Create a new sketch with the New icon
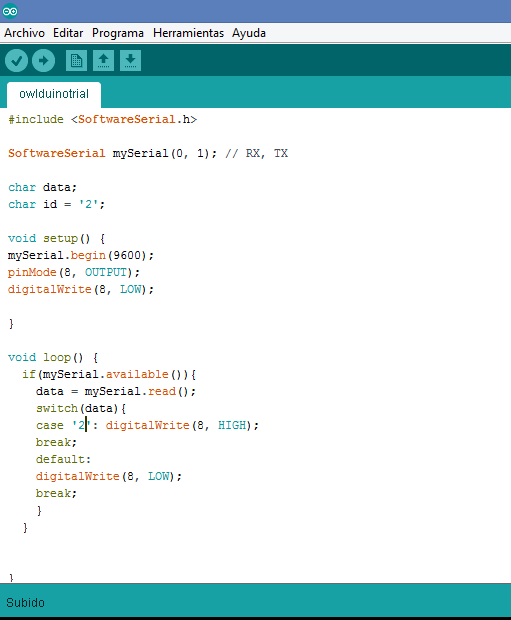This screenshot has height=620, width=511. [x=76, y=60]
